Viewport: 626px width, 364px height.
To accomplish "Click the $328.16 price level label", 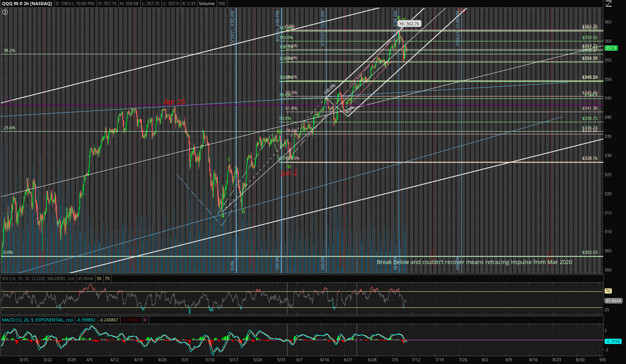I will pos(590,158).
